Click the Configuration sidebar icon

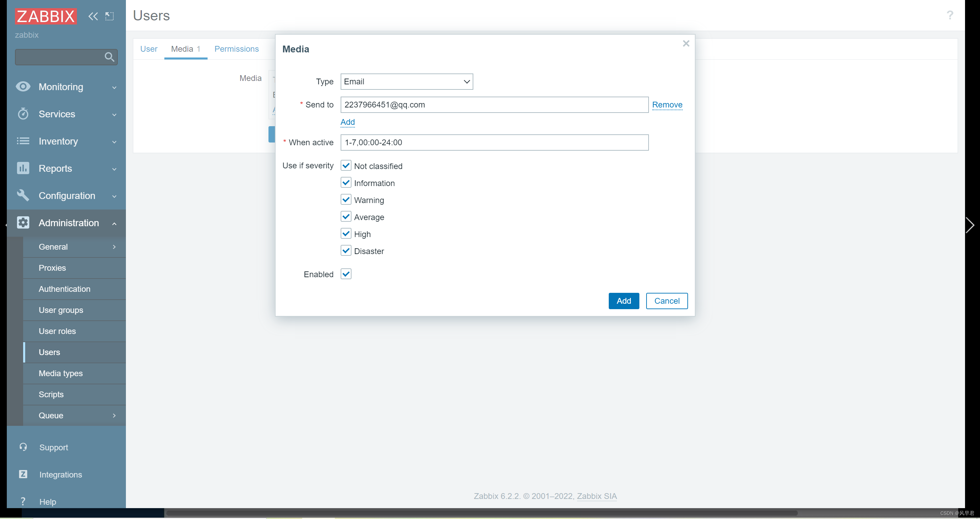pos(23,196)
